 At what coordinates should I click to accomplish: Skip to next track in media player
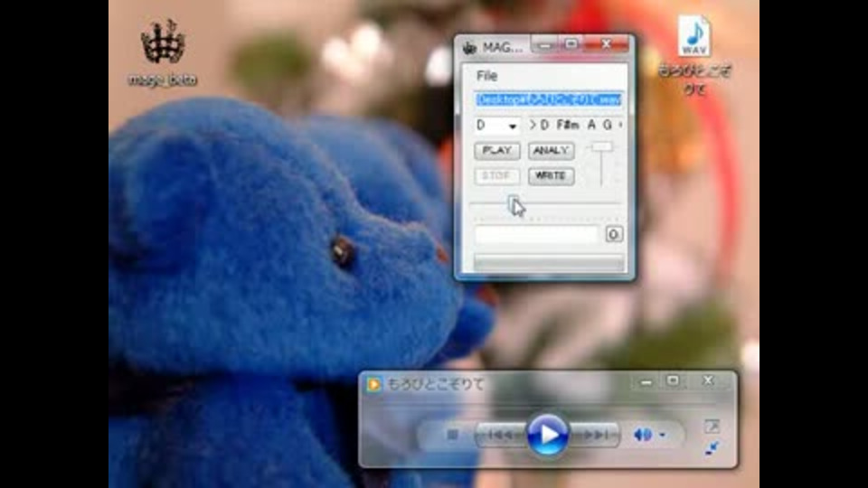click(x=594, y=436)
